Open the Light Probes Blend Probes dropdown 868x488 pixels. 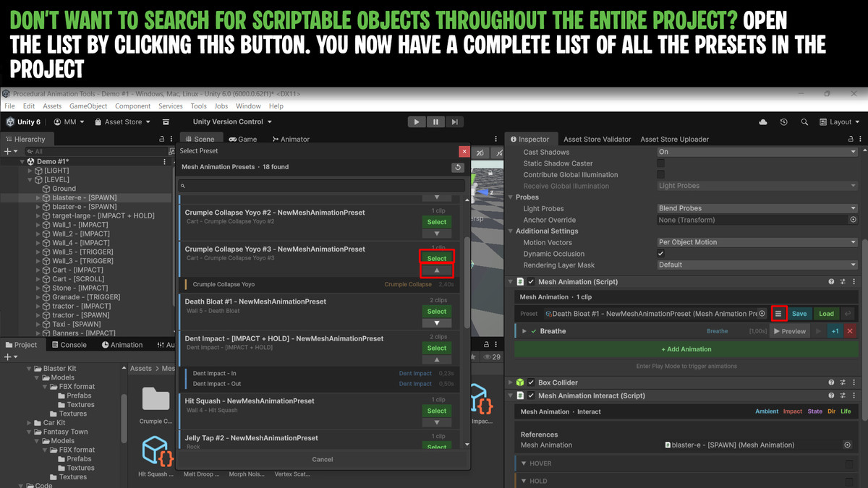(x=757, y=208)
